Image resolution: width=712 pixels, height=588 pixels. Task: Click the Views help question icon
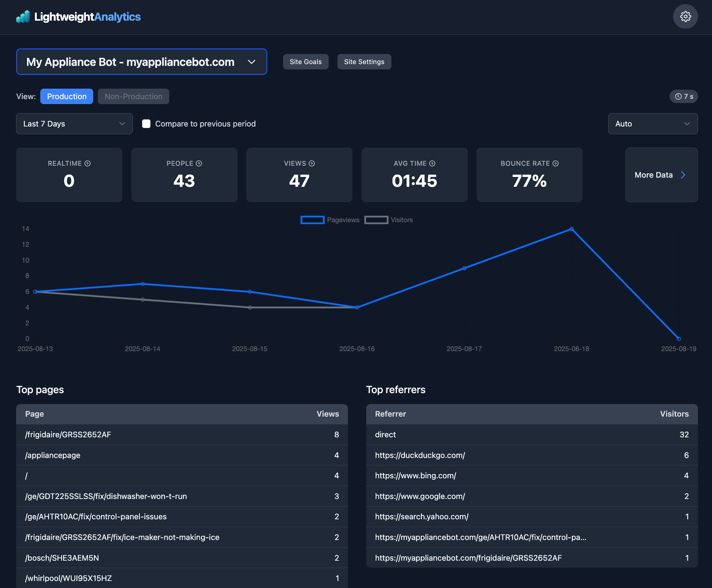click(x=312, y=164)
